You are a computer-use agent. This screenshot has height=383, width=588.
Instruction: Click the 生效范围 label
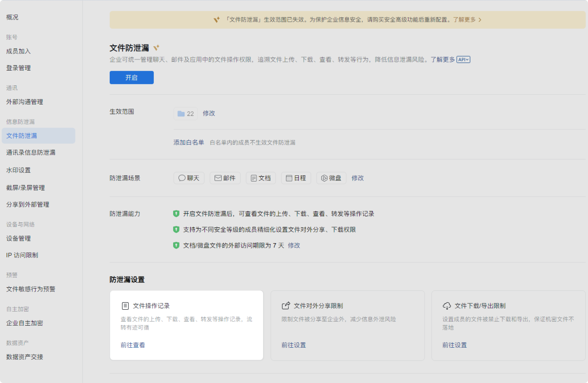[x=122, y=112]
